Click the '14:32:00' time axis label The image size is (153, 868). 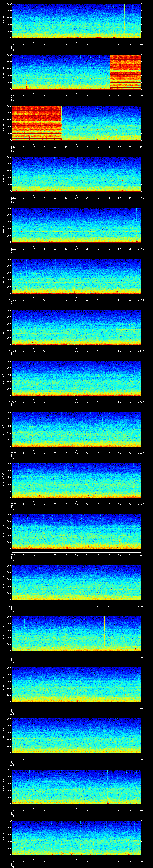point(12,198)
